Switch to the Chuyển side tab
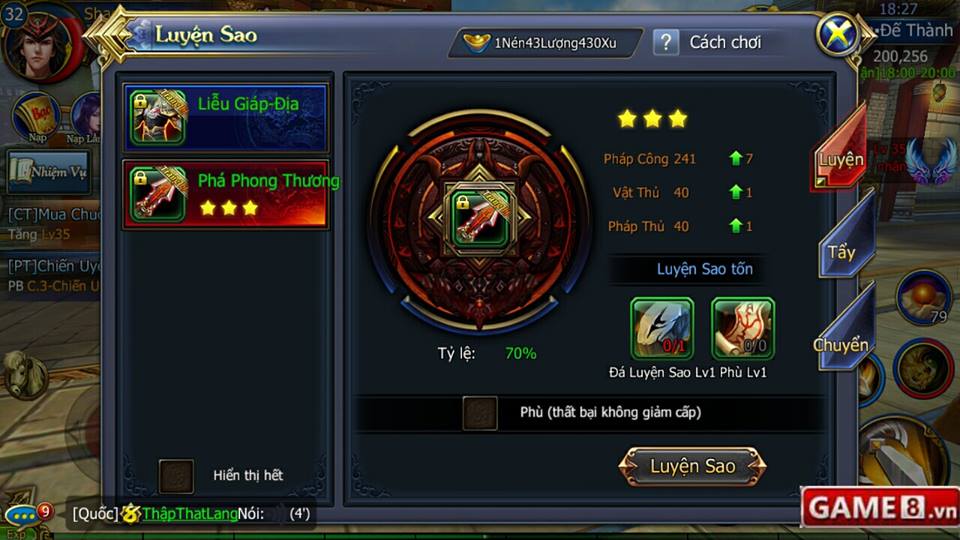The height and width of the screenshot is (540, 960). pos(843,335)
